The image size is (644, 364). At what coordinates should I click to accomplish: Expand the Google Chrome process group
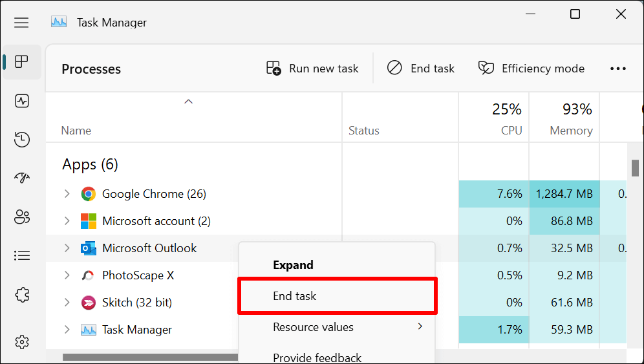(x=67, y=194)
